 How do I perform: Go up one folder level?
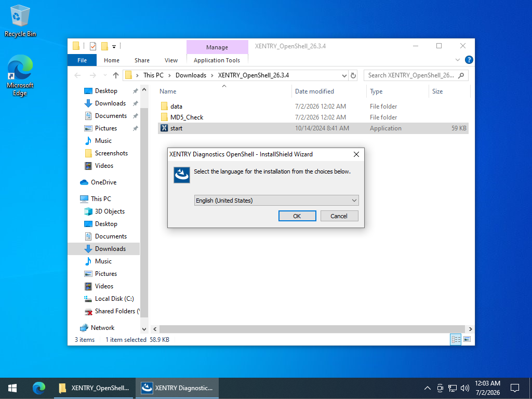116,75
